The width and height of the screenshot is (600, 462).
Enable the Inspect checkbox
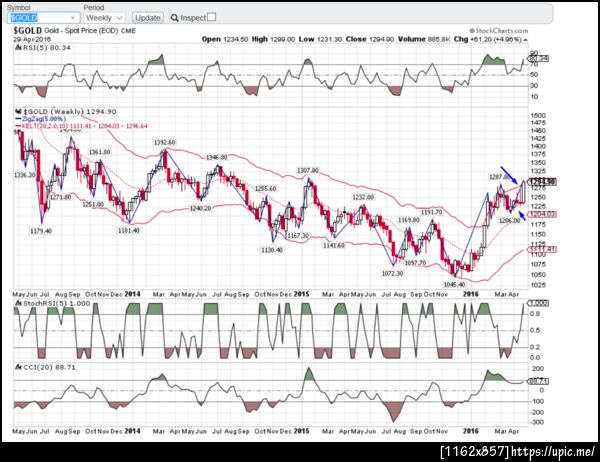[211, 17]
